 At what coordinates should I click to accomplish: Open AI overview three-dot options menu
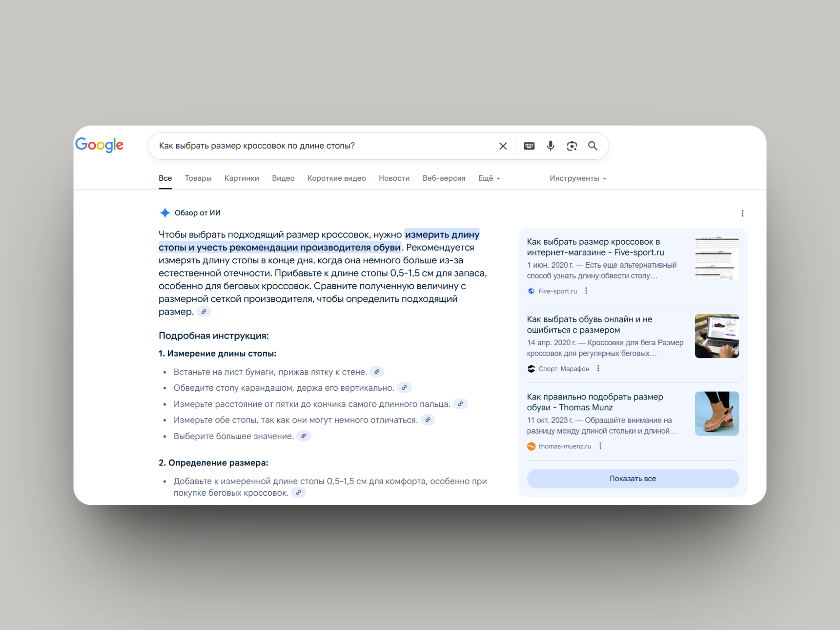[742, 213]
